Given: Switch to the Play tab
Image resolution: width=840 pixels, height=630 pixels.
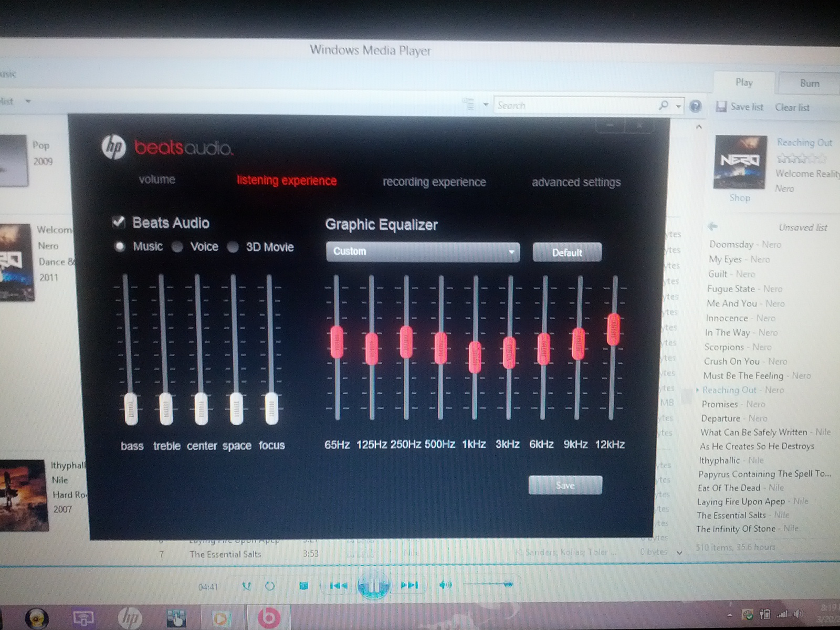Looking at the screenshot, I should (744, 82).
